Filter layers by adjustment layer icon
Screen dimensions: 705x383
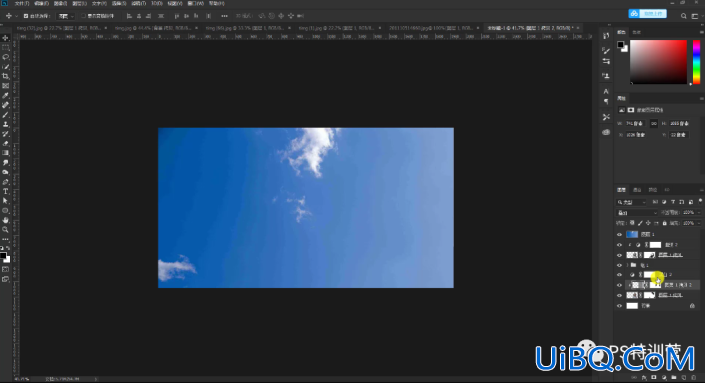(664, 202)
